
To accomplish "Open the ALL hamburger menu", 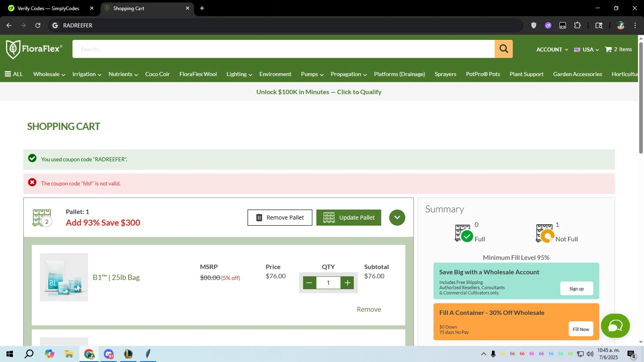I will click(14, 74).
